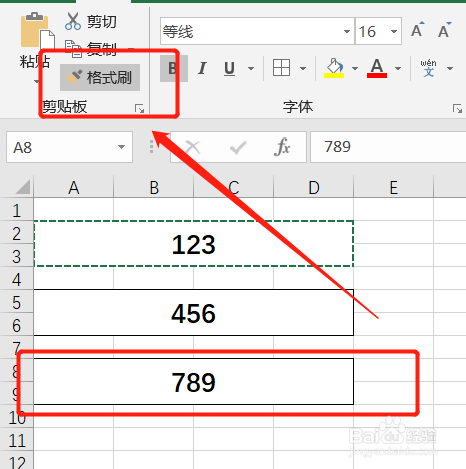Click the Cut (剪切) scissors button

(x=91, y=22)
